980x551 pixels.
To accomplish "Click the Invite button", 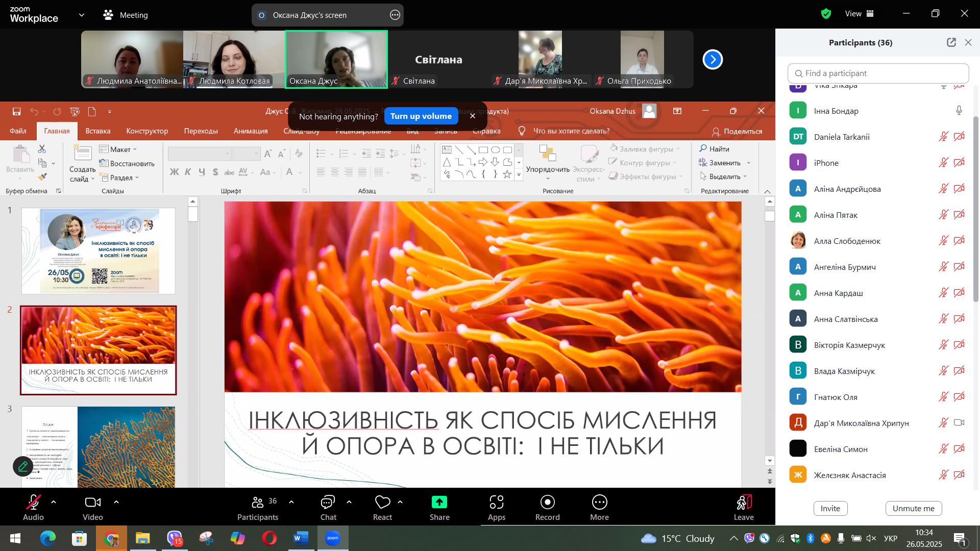I will [830, 509].
